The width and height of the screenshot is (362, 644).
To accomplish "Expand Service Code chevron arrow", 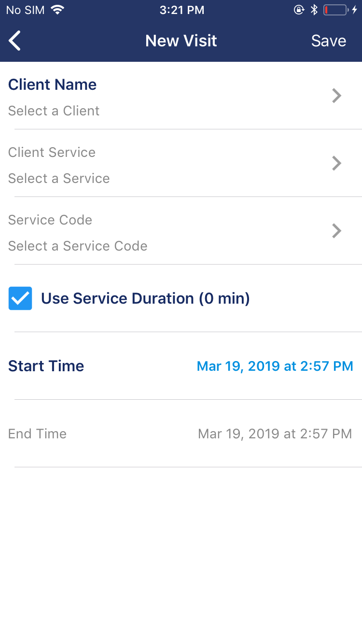I will tap(336, 231).
